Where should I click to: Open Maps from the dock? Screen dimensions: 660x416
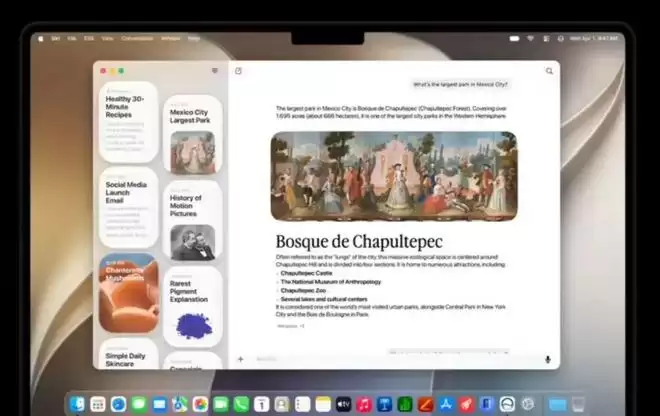pyautogui.click(x=180, y=405)
